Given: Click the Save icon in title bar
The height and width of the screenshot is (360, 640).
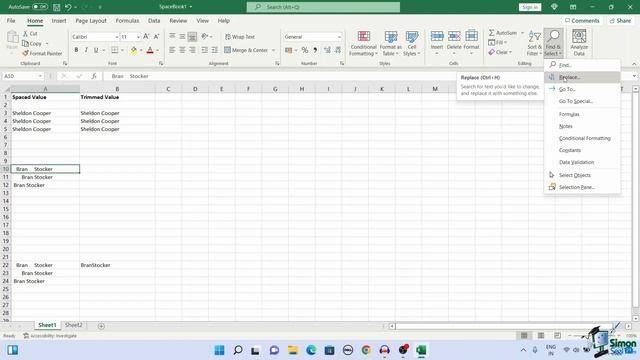Looking at the screenshot, I should 57,7.
